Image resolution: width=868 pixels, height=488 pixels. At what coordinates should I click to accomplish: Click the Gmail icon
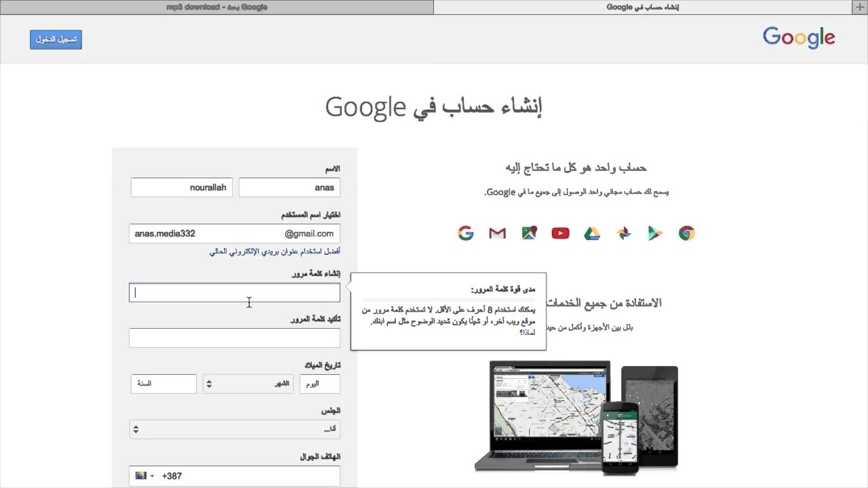(x=497, y=233)
